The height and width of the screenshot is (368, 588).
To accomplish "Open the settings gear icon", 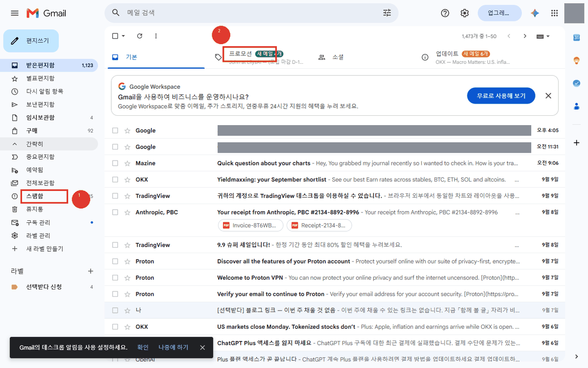I will pos(465,13).
